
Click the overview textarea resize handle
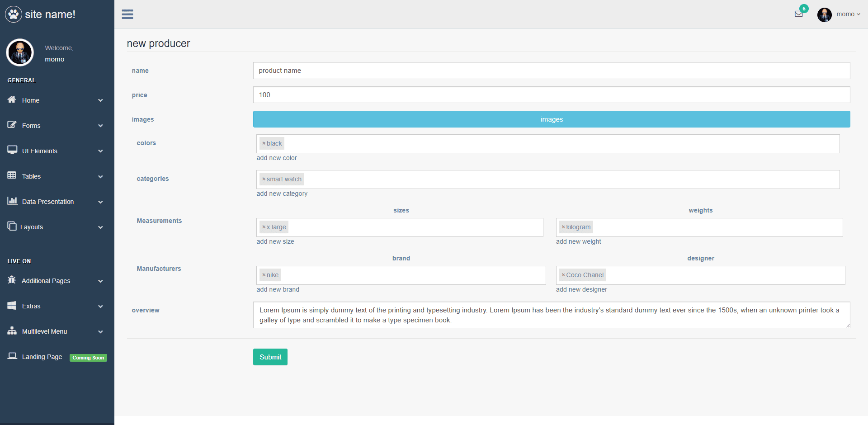(x=848, y=326)
